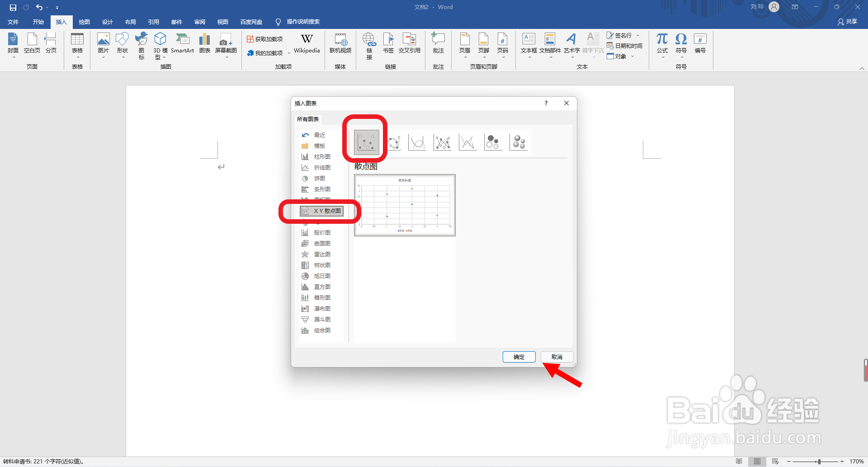Click the Undo arrow icon
The width and height of the screenshot is (868, 467).
click(39, 7)
